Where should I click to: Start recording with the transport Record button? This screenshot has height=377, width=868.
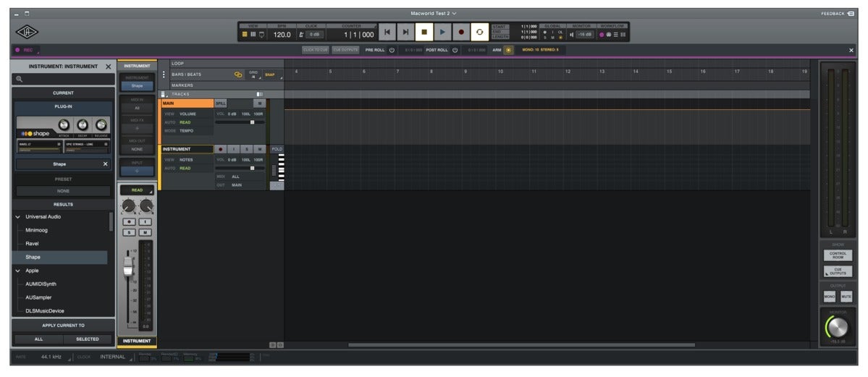(461, 32)
